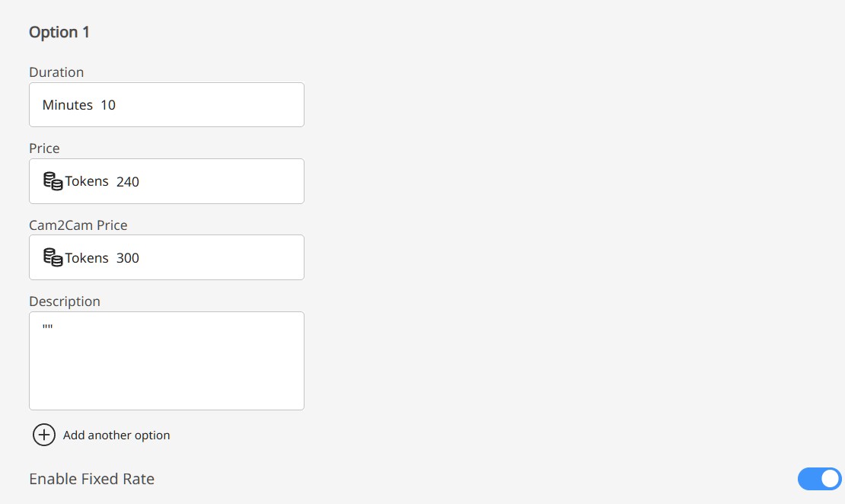Click the Minutes unit text in Duration

[68, 105]
